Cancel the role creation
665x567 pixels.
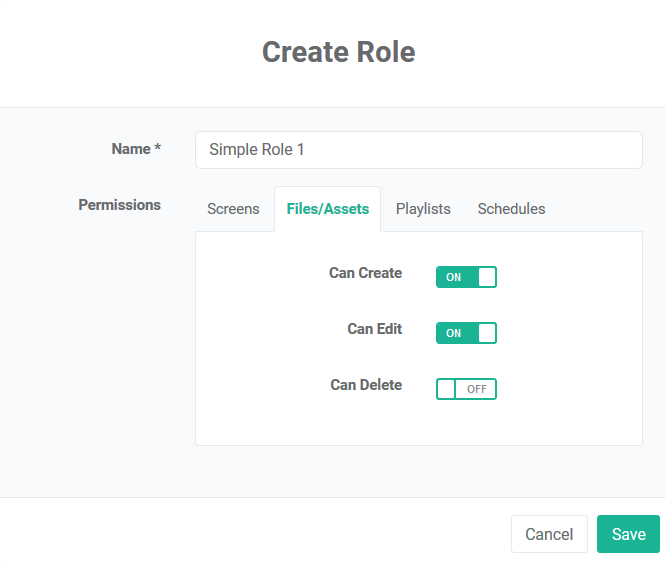549,534
